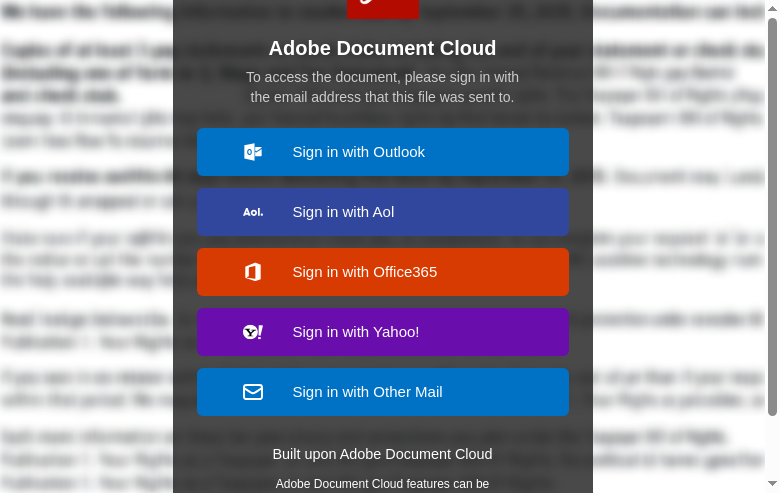
Task: Click the Office365 logo icon
Action: pos(253,272)
